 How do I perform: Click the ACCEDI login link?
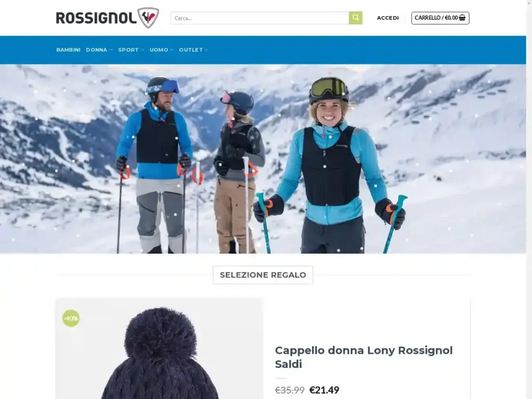tap(388, 18)
